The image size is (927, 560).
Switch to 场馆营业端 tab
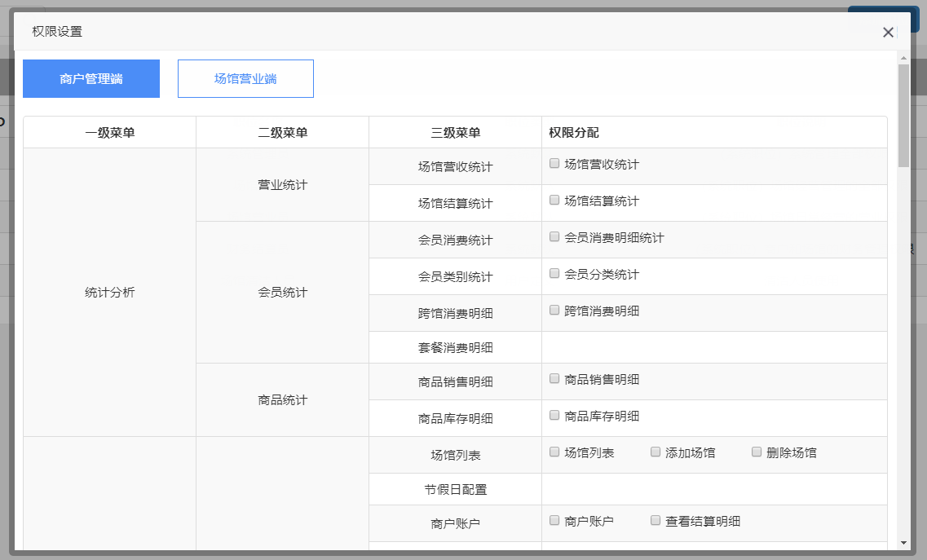(245, 78)
